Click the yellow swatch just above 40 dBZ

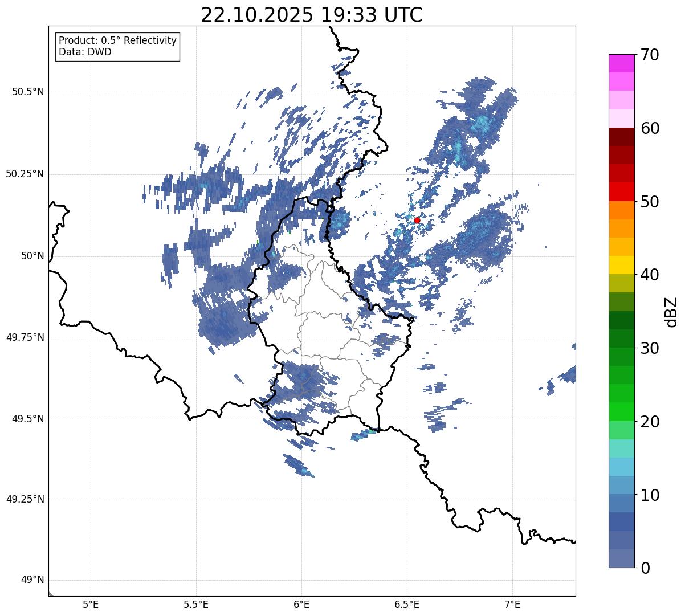click(621, 266)
